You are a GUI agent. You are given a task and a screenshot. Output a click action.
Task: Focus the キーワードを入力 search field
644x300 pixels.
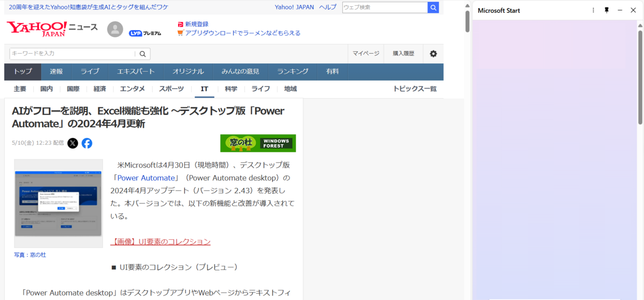click(73, 54)
